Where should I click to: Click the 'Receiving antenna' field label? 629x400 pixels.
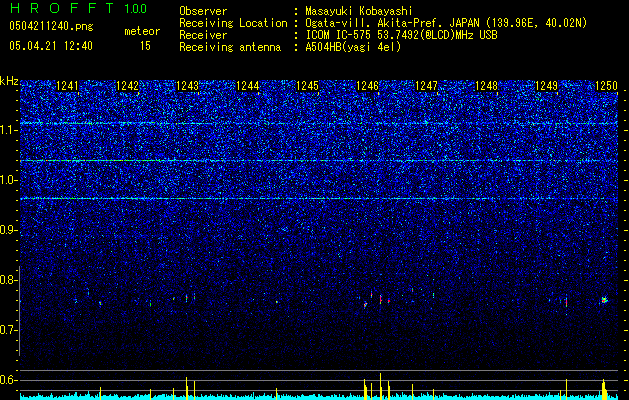(x=230, y=47)
